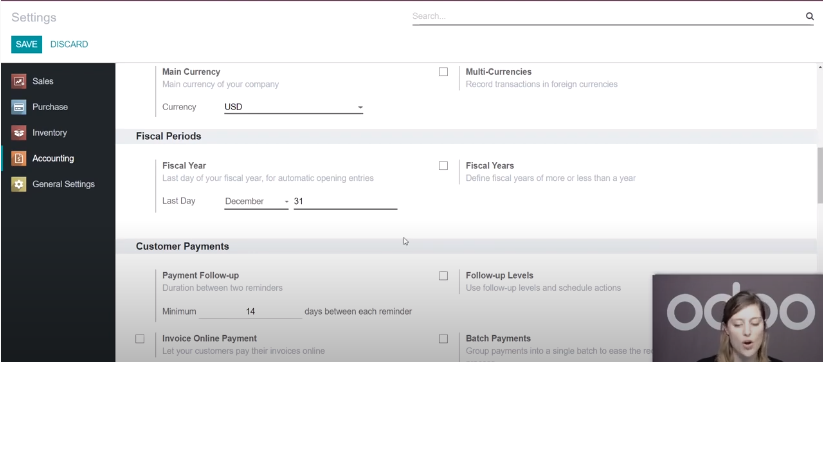
Task: Enable the Batch Payments checkbox
Action: (x=443, y=339)
